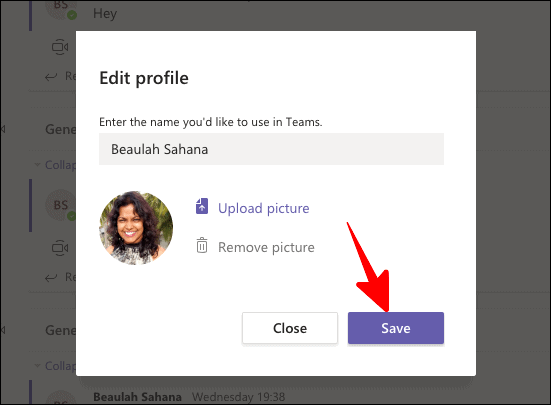Screen dimensions: 551x405
Task: Choose the Upload picture link
Action: (264, 208)
